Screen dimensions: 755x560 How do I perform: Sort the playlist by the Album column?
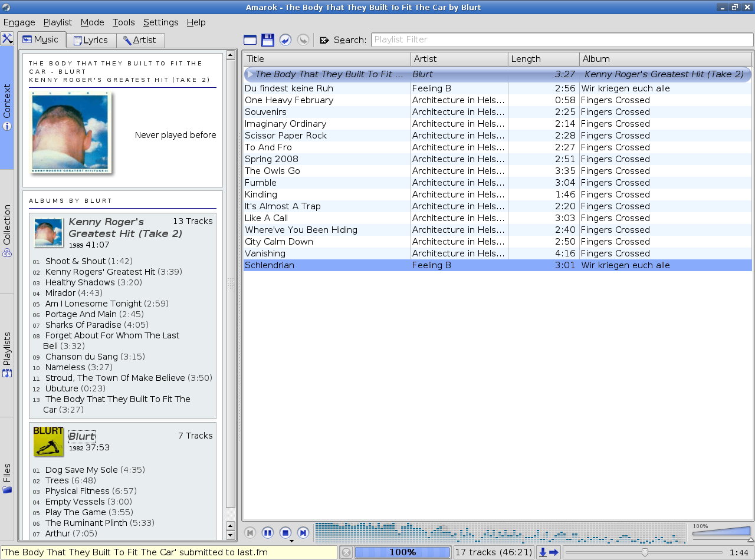[x=666, y=59]
